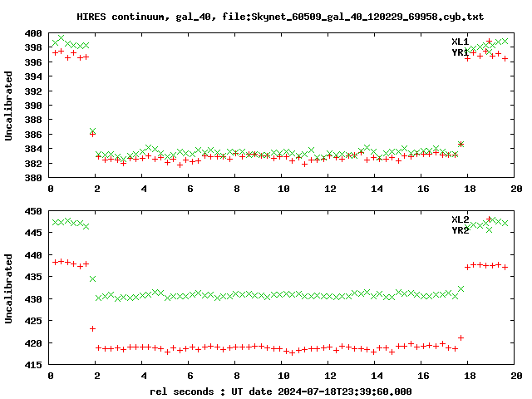This screenshot has width=532, height=399.
Task: Click x-axis tick '20' under top plot
Action: pyautogui.click(x=516, y=189)
